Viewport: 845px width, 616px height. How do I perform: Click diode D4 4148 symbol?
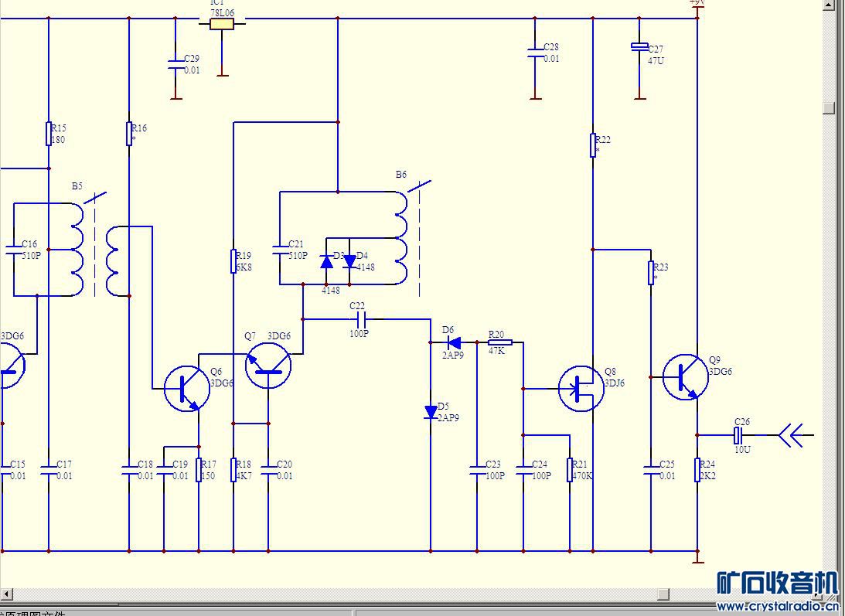pyautogui.click(x=349, y=261)
